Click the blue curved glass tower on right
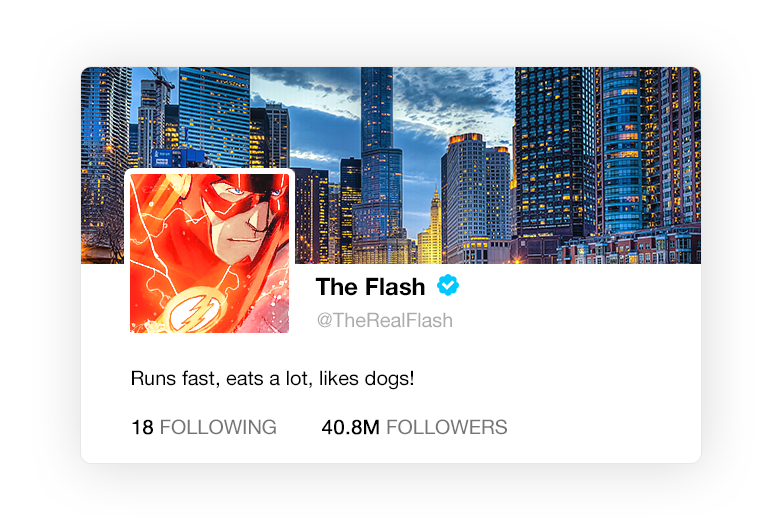 pyautogui.click(x=621, y=150)
